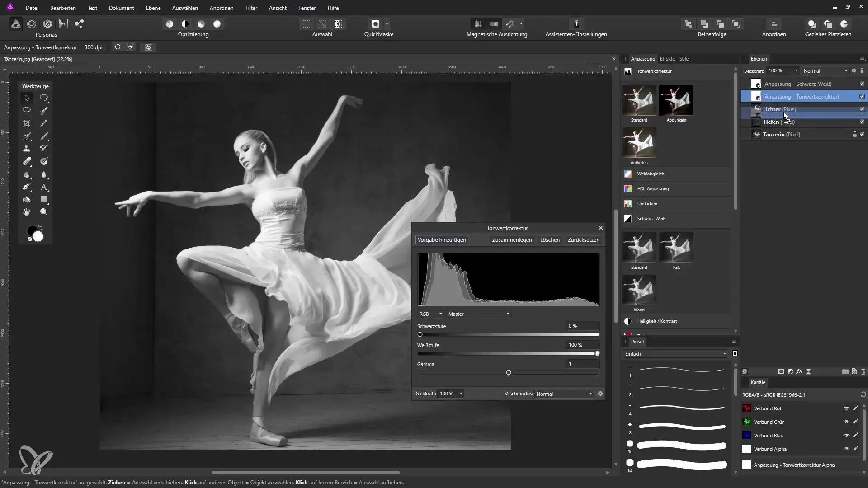Select the Rectangle shape tool

tap(44, 199)
